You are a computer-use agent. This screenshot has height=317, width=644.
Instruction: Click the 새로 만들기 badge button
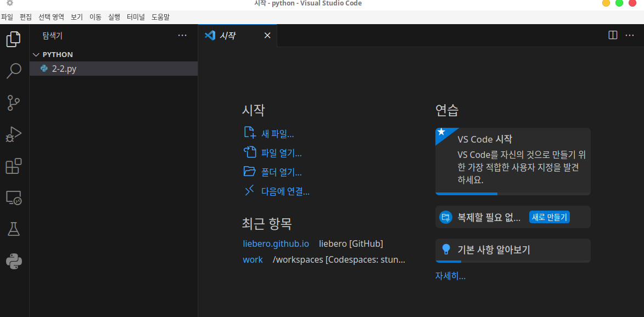[x=549, y=217]
